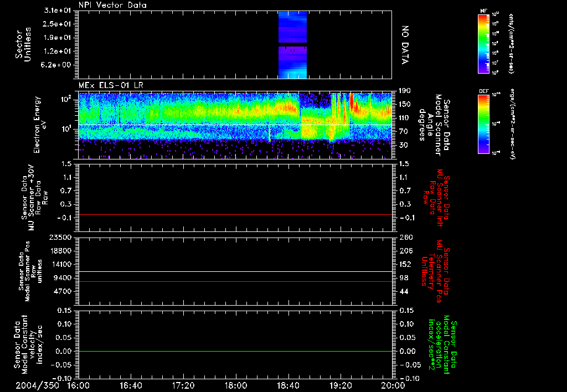
Task: Click the "2004/350" date label
Action: [x=37, y=386]
